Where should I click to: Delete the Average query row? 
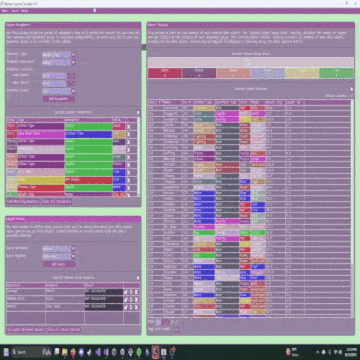pos(136,292)
